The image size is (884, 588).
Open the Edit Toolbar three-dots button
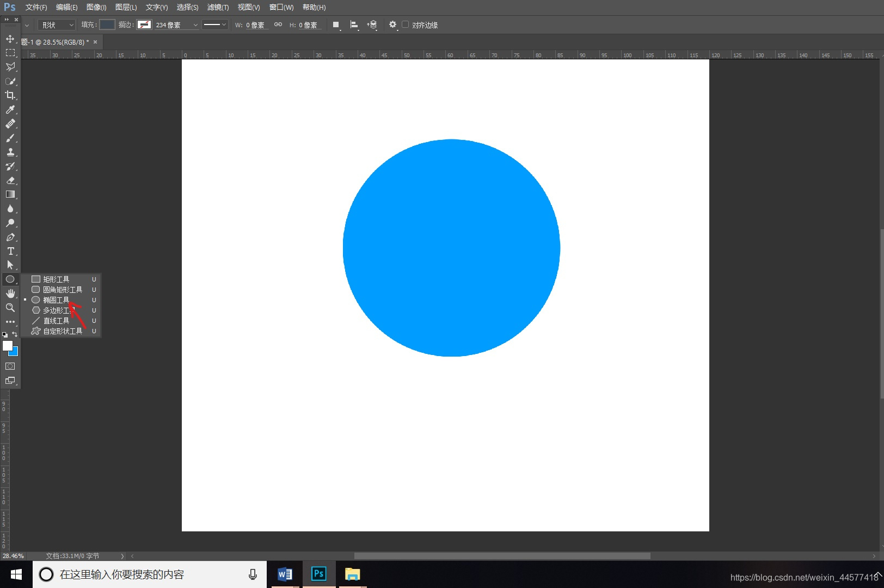coord(10,322)
